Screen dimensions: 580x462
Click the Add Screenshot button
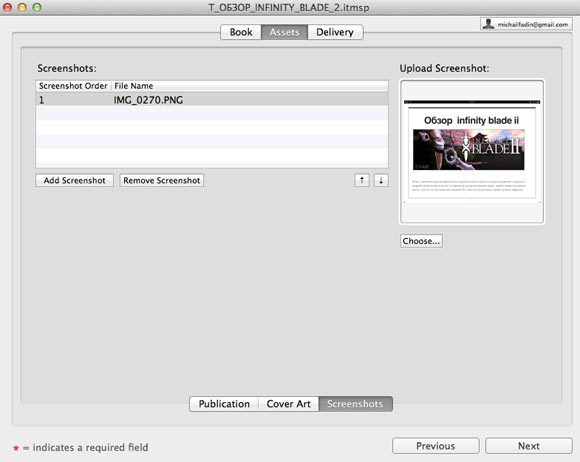point(74,181)
